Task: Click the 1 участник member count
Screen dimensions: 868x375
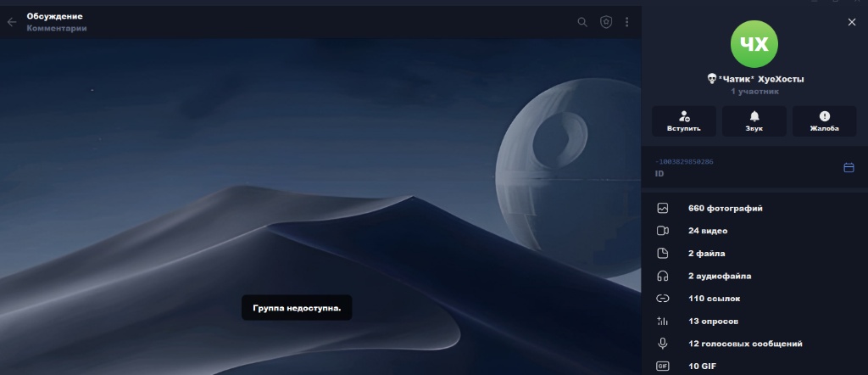Action: coord(754,92)
